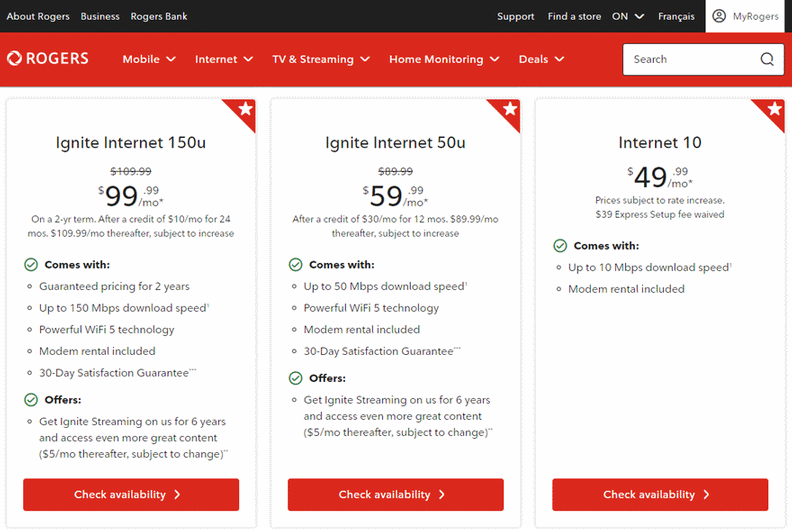Switch language to Français

676,16
